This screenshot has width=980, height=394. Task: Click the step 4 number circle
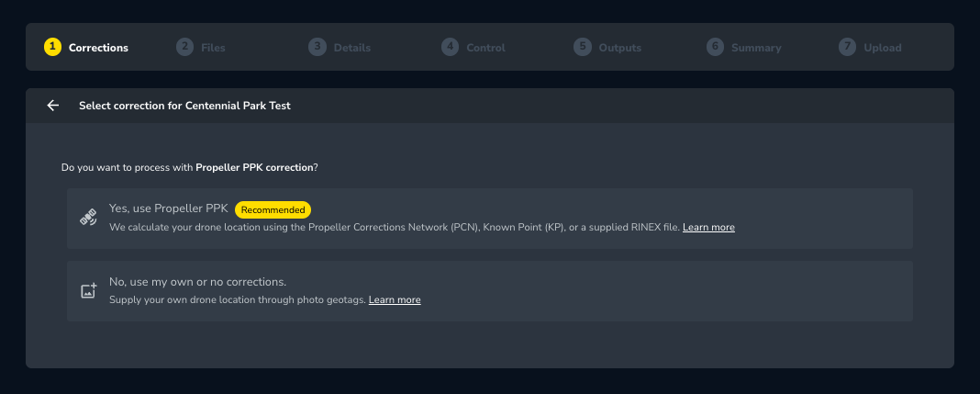pyautogui.click(x=450, y=47)
